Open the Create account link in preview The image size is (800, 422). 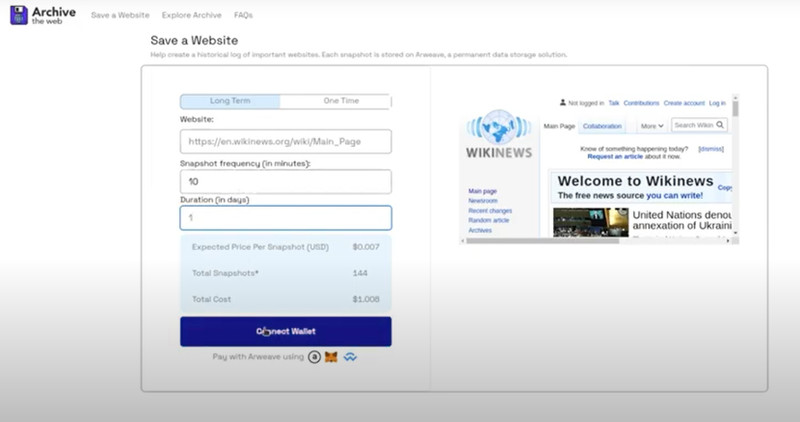pyautogui.click(x=684, y=103)
